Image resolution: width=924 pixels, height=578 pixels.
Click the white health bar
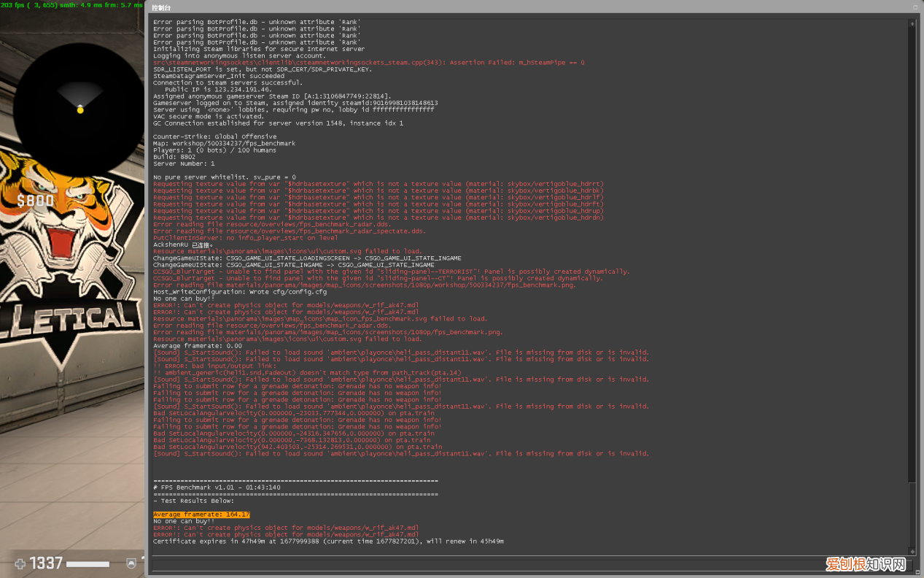[x=88, y=564]
